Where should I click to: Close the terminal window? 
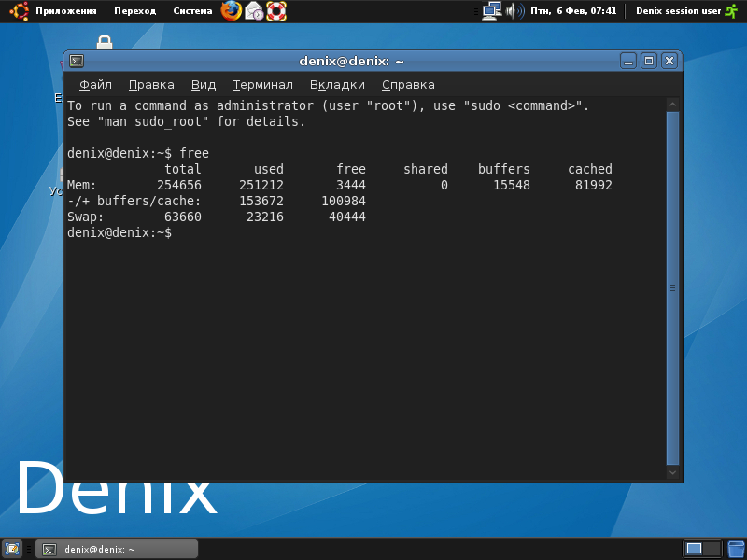point(669,61)
